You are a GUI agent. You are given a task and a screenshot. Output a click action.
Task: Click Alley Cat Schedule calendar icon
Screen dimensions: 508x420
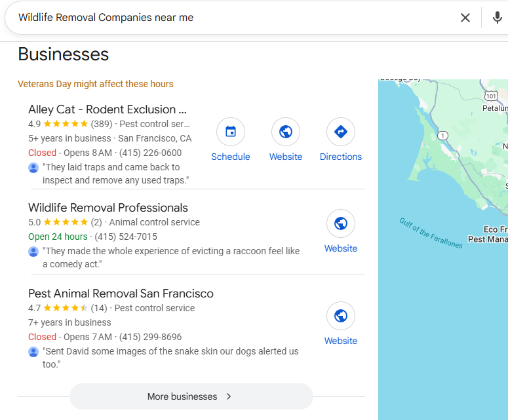(x=231, y=132)
